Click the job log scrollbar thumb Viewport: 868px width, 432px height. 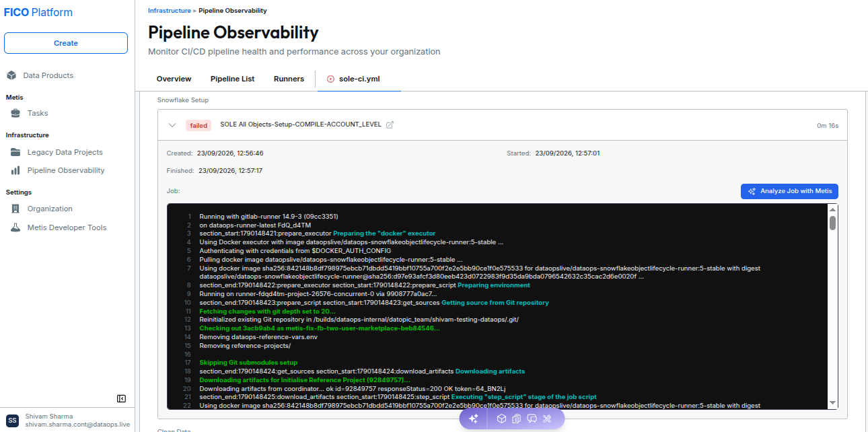click(833, 223)
